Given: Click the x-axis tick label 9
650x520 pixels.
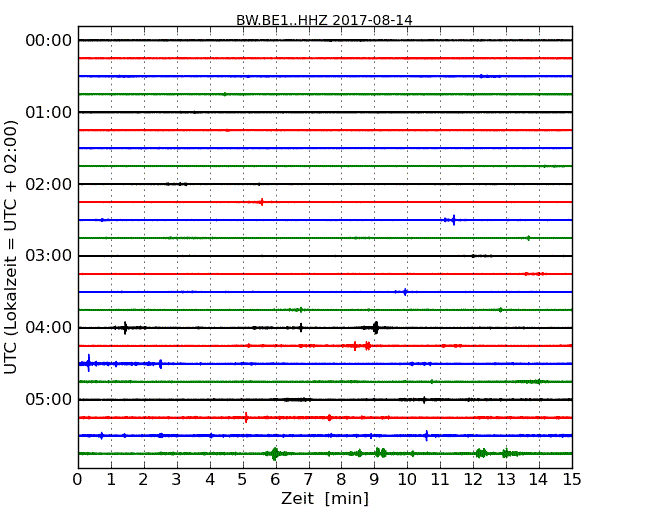Looking at the screenshot, I should [374, 480].
